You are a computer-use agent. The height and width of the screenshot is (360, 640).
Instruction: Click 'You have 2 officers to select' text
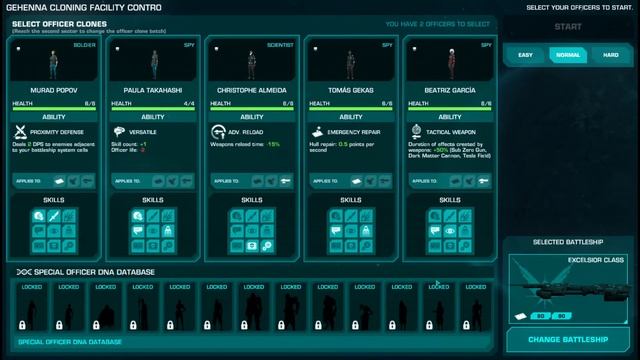click(x=438, y=24)
